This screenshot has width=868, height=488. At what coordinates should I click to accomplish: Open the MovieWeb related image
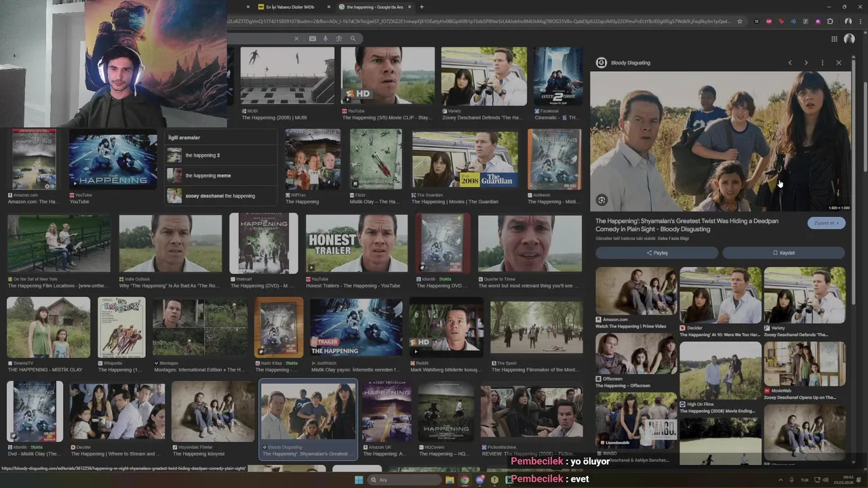804,365
